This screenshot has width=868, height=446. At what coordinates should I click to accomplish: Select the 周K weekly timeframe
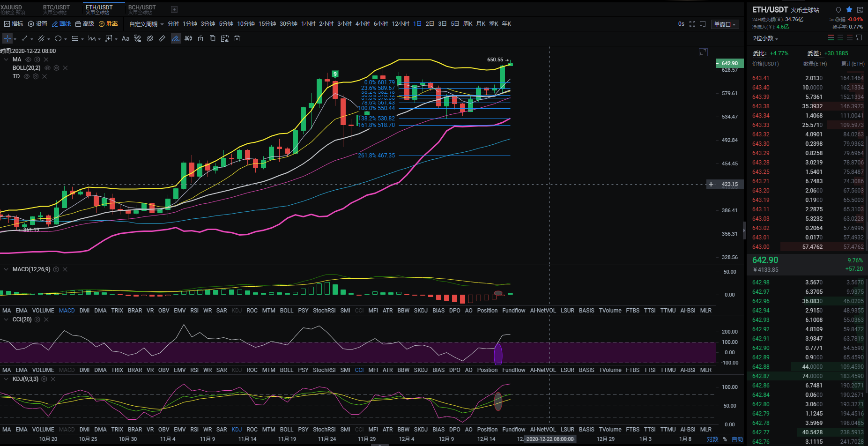(467, 24)
